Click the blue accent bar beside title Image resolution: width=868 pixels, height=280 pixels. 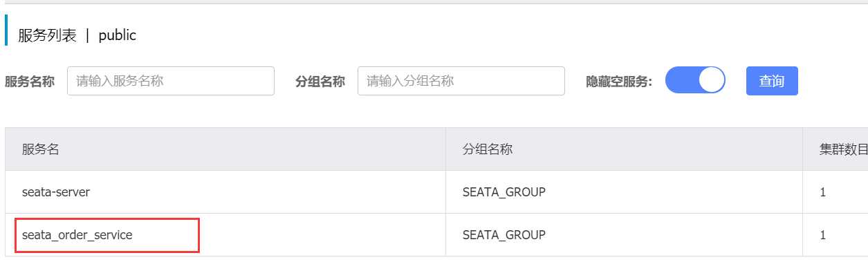click(x=6, y=30)
